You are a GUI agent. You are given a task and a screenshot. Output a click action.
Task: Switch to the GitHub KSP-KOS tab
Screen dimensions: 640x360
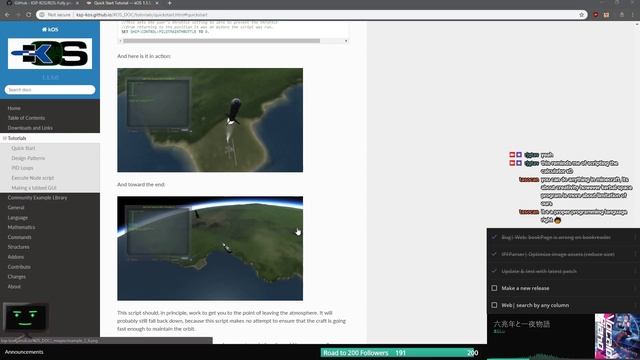pyautogui.click(x=41, y=3)
